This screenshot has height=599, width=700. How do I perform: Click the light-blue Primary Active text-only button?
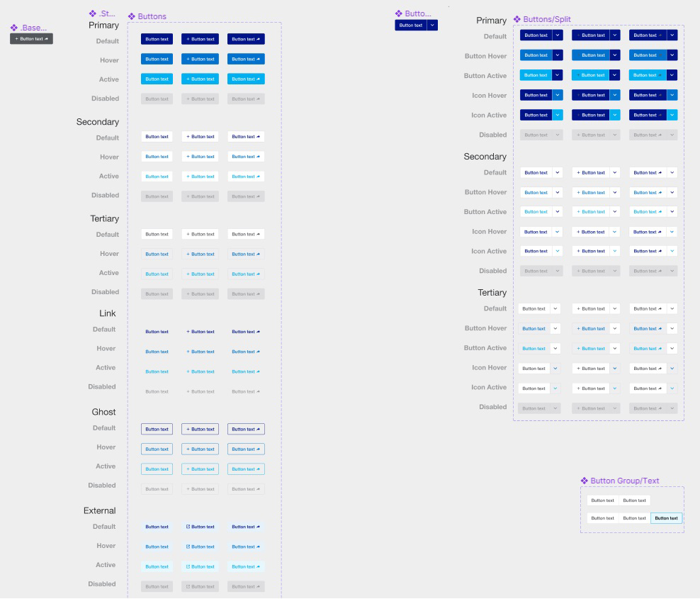157,79
